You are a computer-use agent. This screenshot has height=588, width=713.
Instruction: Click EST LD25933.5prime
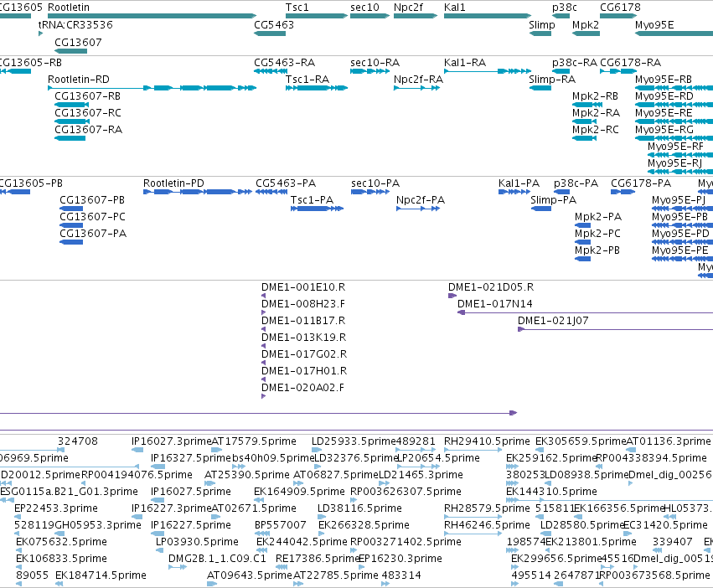(354, 441)
